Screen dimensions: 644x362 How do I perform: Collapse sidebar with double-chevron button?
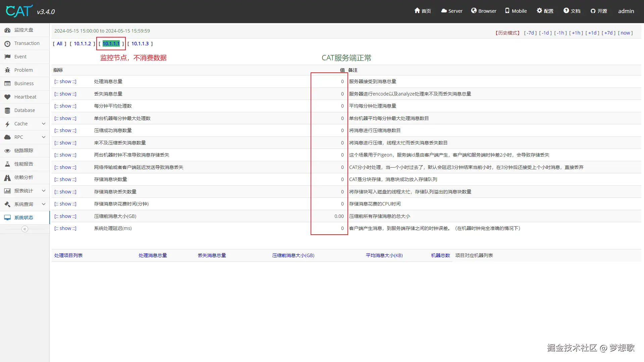pyautogui.click(x=25, y=229)
